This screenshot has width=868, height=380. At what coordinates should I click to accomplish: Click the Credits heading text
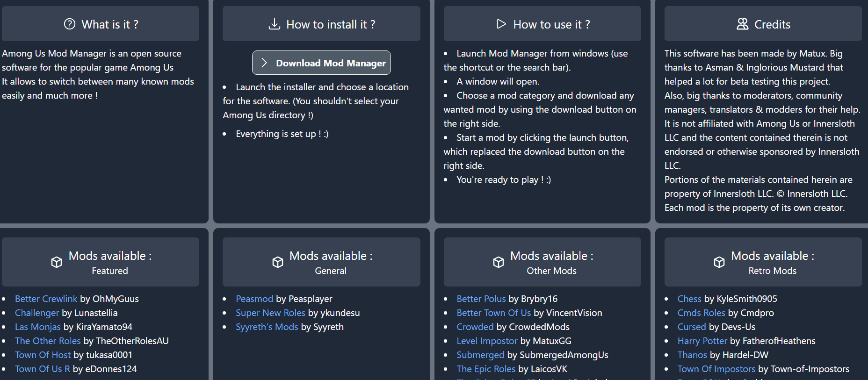(x=773, y=24)
